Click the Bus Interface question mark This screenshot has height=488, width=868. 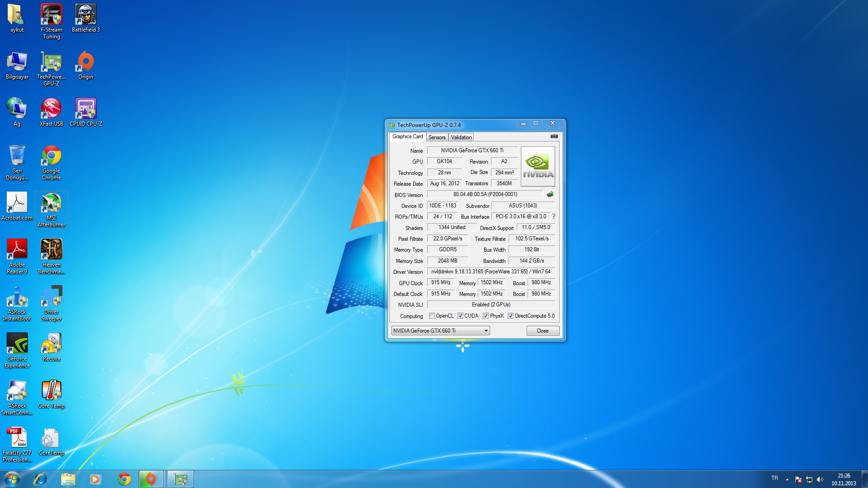click(x=554, y=216)
